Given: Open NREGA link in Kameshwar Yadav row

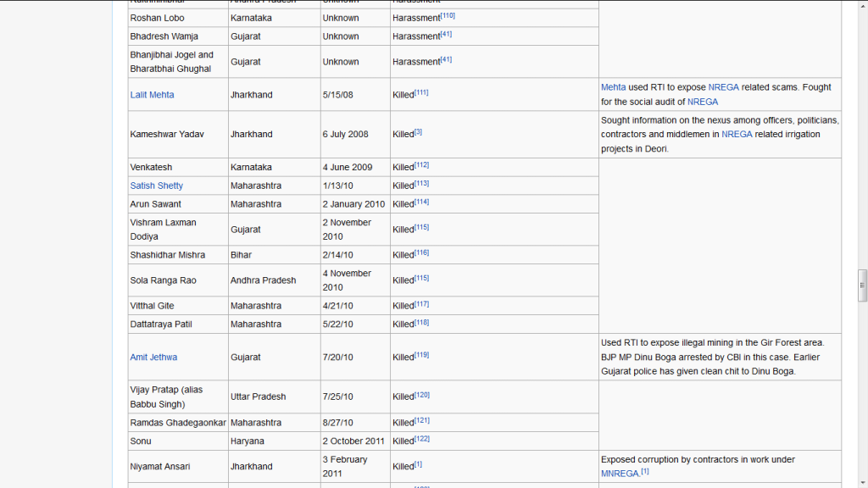Looking at the screenshot, I should pyautogui.click(x=737, y=134).
